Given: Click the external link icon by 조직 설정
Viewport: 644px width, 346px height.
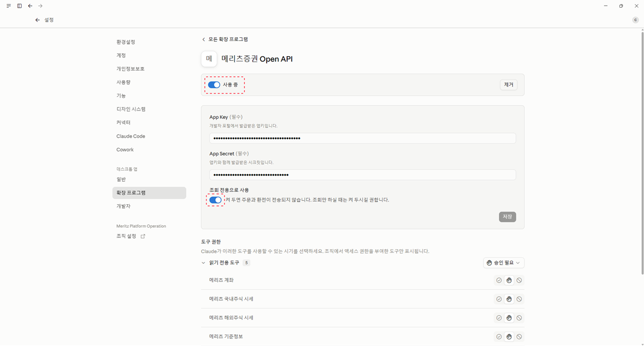Looking at the screenshot, I should 143,236.
